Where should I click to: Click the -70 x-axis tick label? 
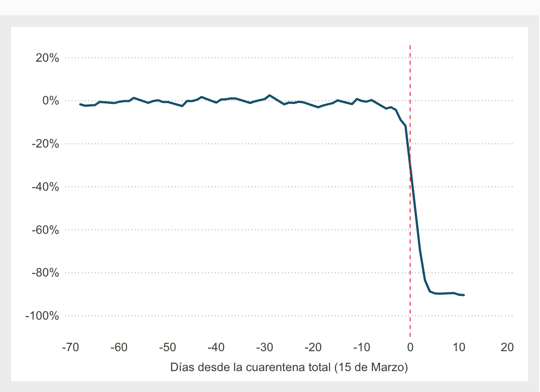click(x=70, y=347)
